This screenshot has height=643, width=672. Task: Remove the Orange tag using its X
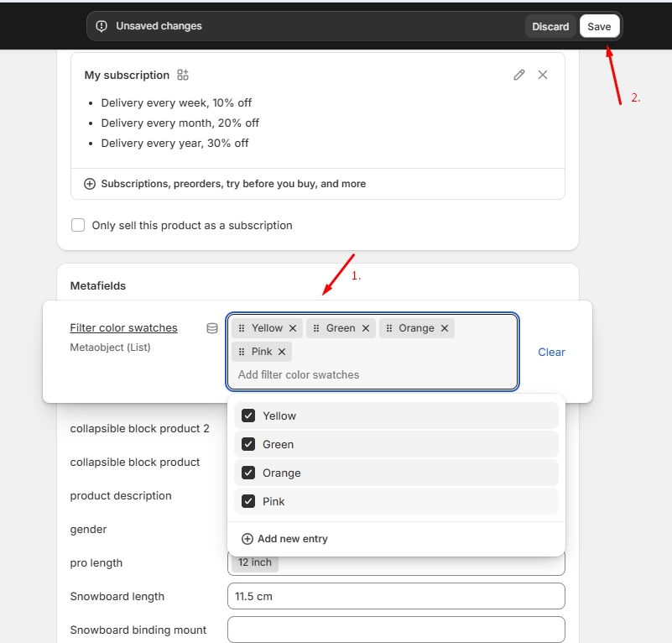[445, 328]
